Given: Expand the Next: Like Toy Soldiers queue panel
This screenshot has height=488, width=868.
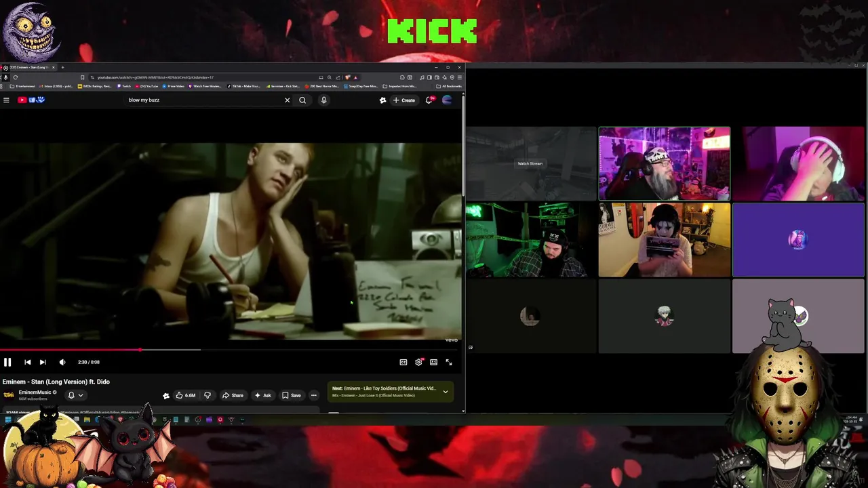Looking at the screenshot, I should pos(446,392).
